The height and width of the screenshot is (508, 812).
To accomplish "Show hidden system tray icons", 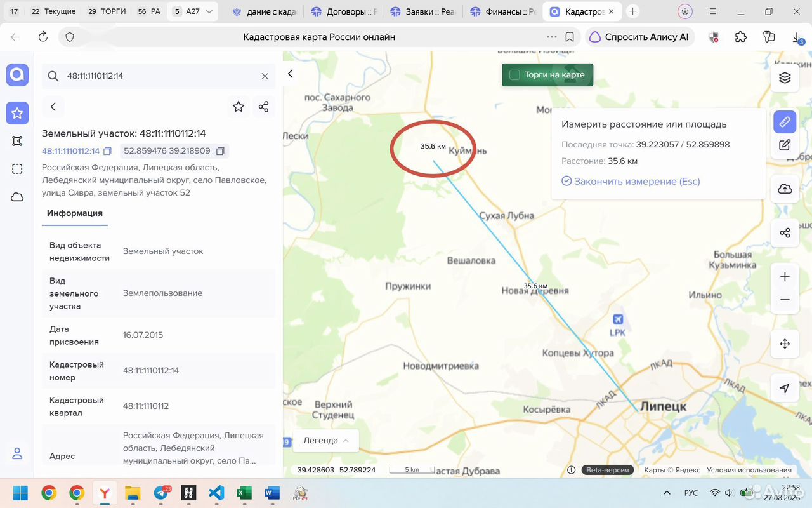I will click(667, 493).
